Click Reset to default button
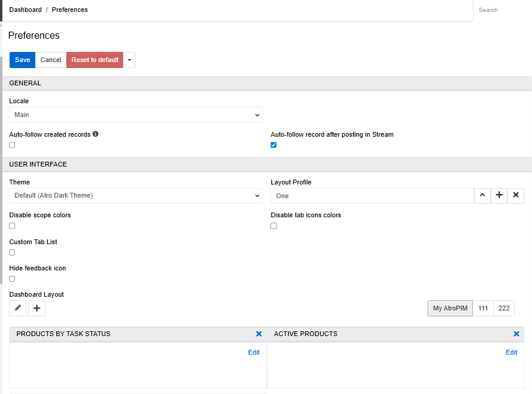The height and width of the screenshot is (394, 532). (95, 60)
